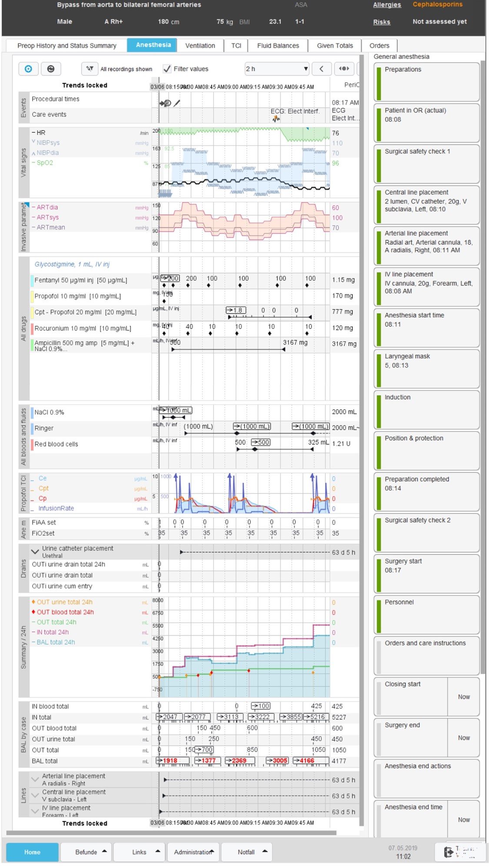Toggle the Ce propofol TCI trend
Image resolution: width=489 pixels, height=868 pixels.
click(39, 478)
